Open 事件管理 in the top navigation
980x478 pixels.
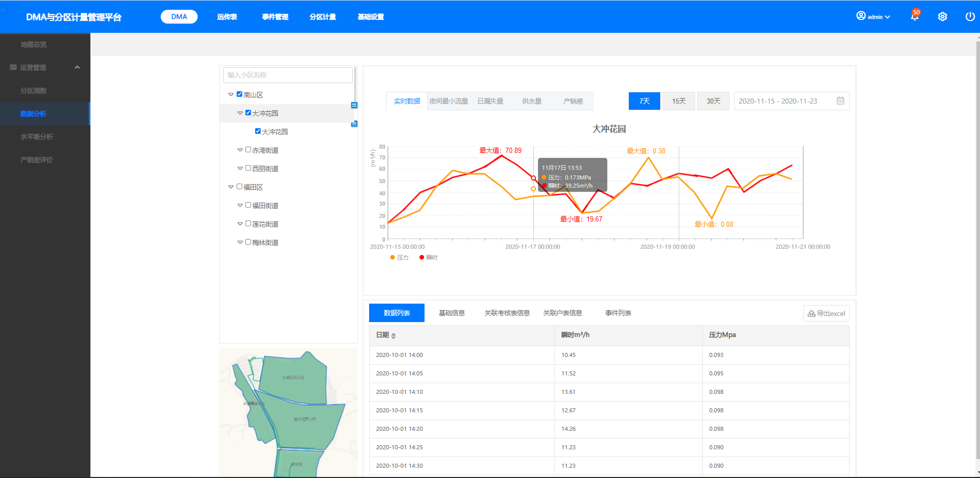tap(275, 17)
